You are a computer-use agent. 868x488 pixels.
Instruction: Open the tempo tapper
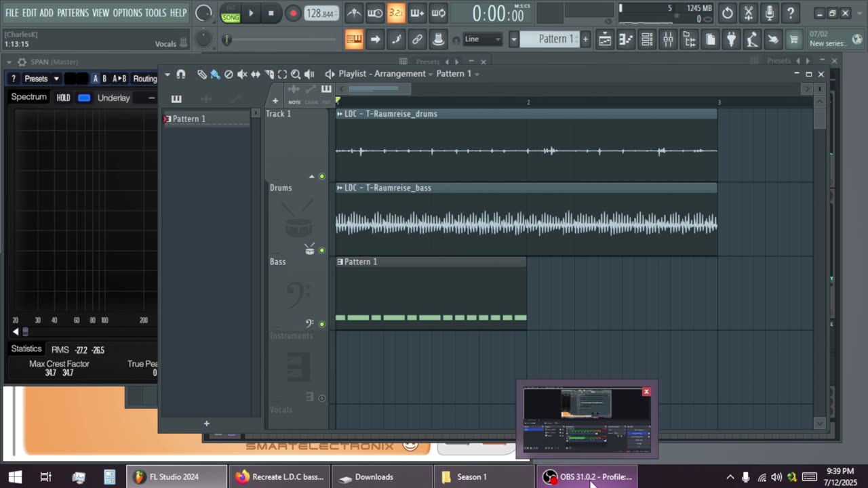pos(752,40)
